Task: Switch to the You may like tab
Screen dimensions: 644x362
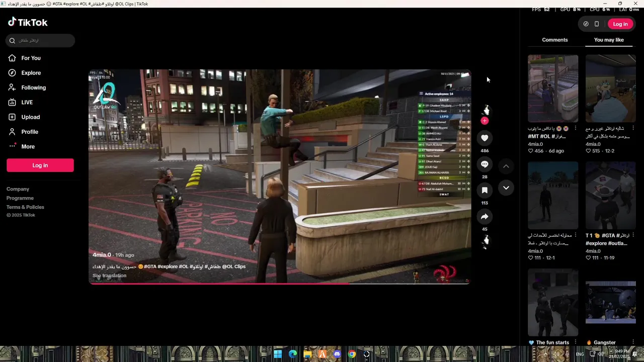Action: [x=609, y=40]
